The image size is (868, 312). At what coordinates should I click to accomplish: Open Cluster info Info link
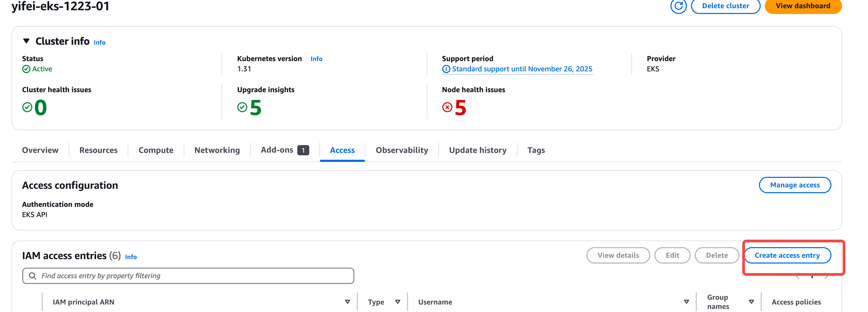click(99, 43)
